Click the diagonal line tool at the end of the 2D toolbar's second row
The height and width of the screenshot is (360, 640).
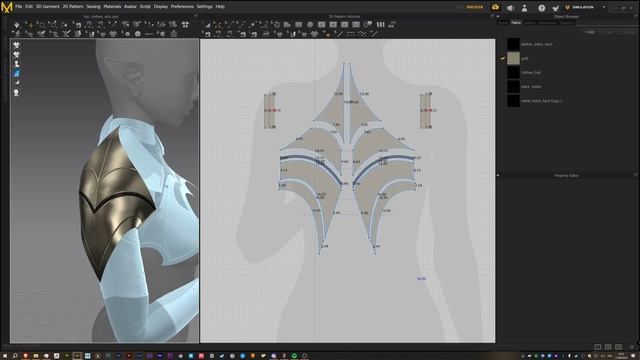click(x=374, y=34)
